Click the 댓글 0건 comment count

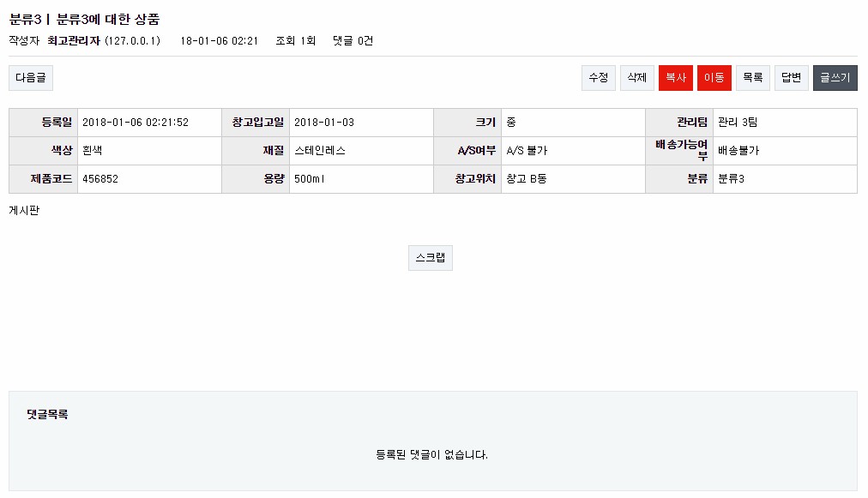pyautogui.click(x=353, y=41)
